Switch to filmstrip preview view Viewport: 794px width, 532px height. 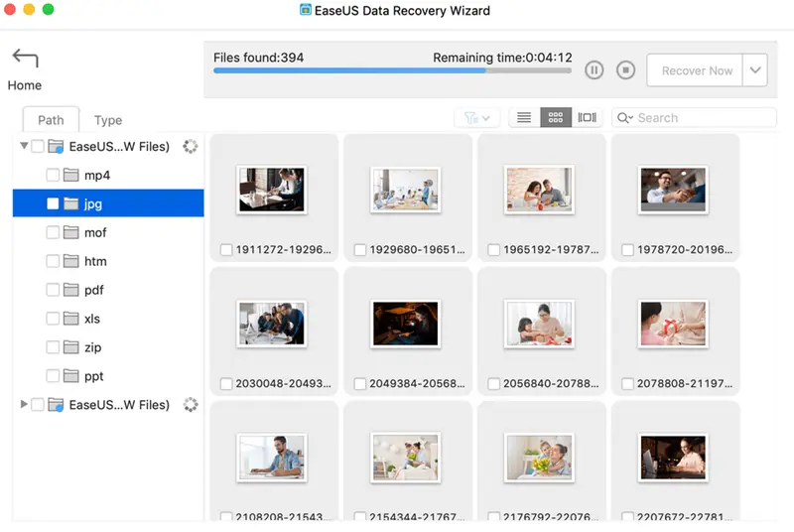(587, 118)
